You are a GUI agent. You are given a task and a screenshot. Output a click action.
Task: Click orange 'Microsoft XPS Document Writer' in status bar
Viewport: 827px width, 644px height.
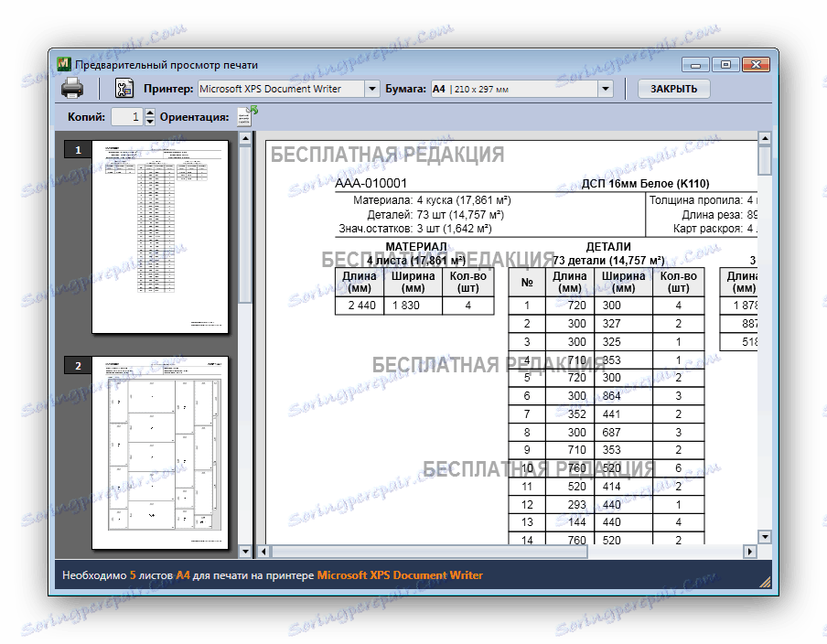(400, 575)
